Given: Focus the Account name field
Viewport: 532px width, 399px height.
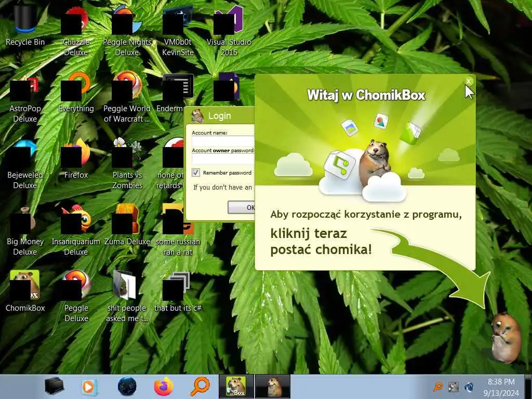Looking at the screenshot, I should [223, 142].
